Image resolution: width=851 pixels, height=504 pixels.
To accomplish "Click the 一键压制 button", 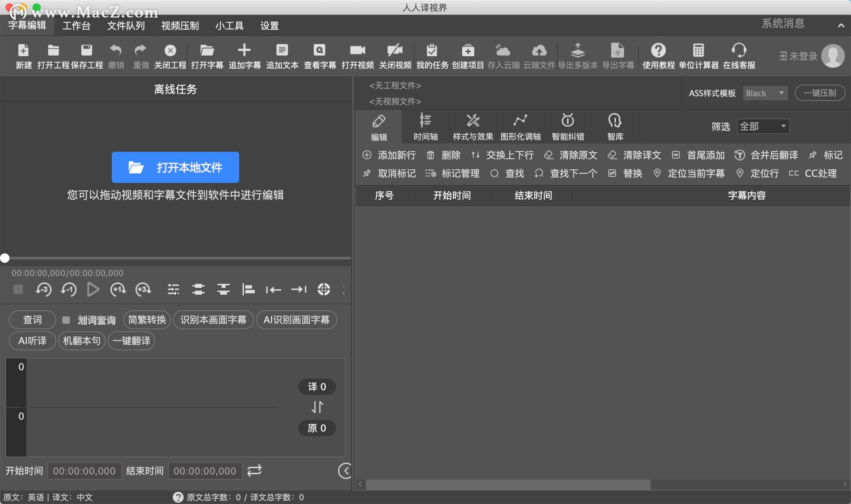I will point(820,93).
